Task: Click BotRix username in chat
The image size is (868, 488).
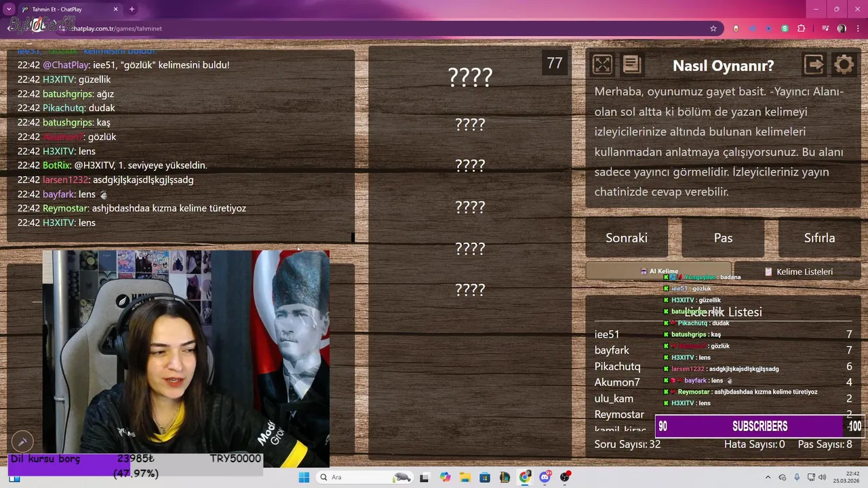Action: click(56, 165)
